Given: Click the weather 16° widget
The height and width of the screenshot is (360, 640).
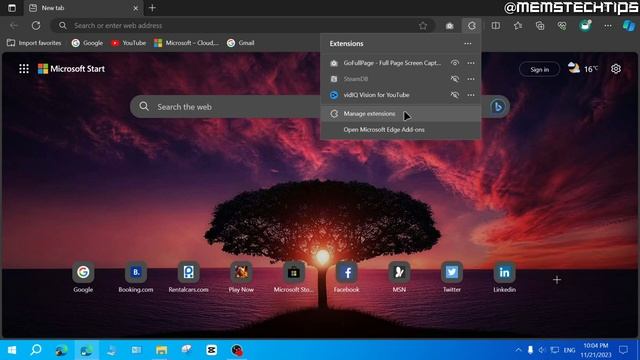Looking at the screenshot, I should pyautogui.click(x=583, y=69).
